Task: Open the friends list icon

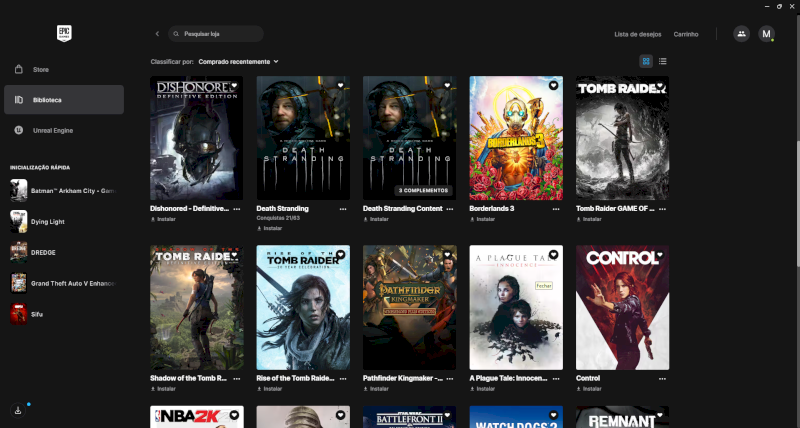Action: 741,34
